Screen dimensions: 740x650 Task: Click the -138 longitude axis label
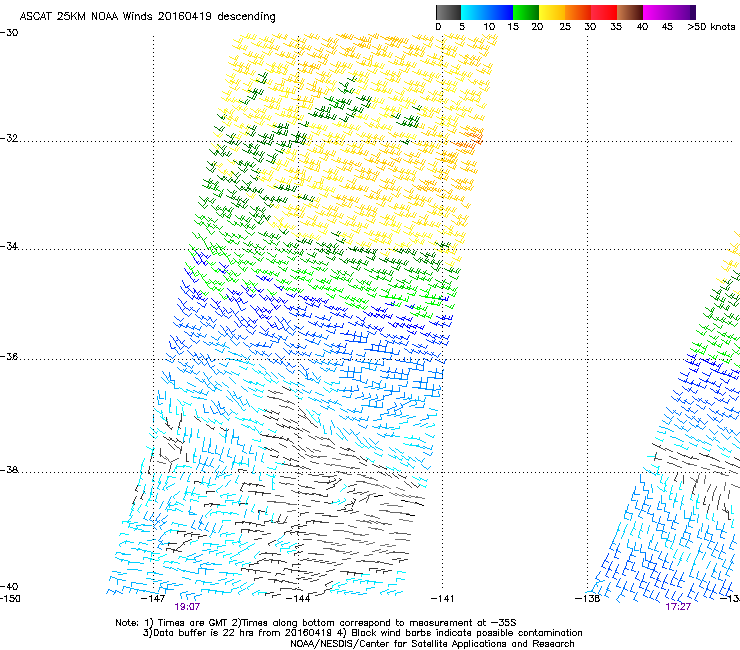587,599
